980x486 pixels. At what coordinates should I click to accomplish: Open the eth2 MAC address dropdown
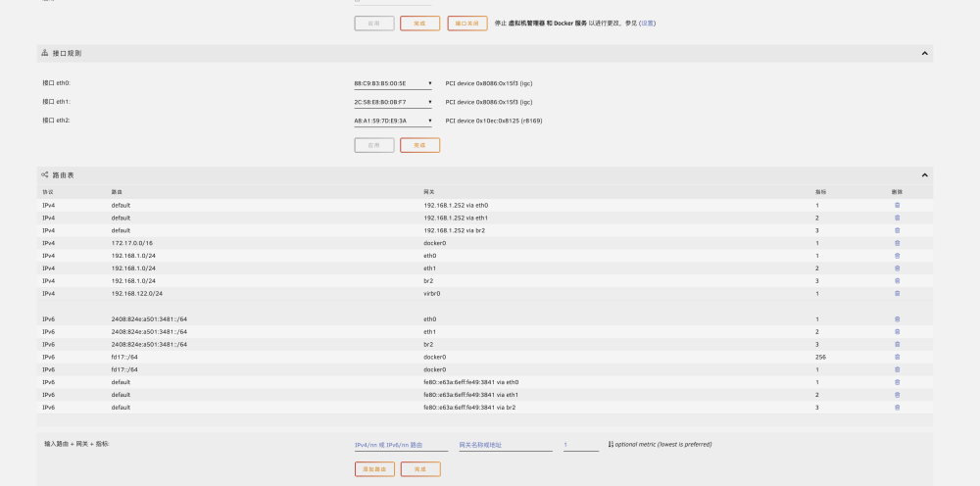[x=393, y=121]
